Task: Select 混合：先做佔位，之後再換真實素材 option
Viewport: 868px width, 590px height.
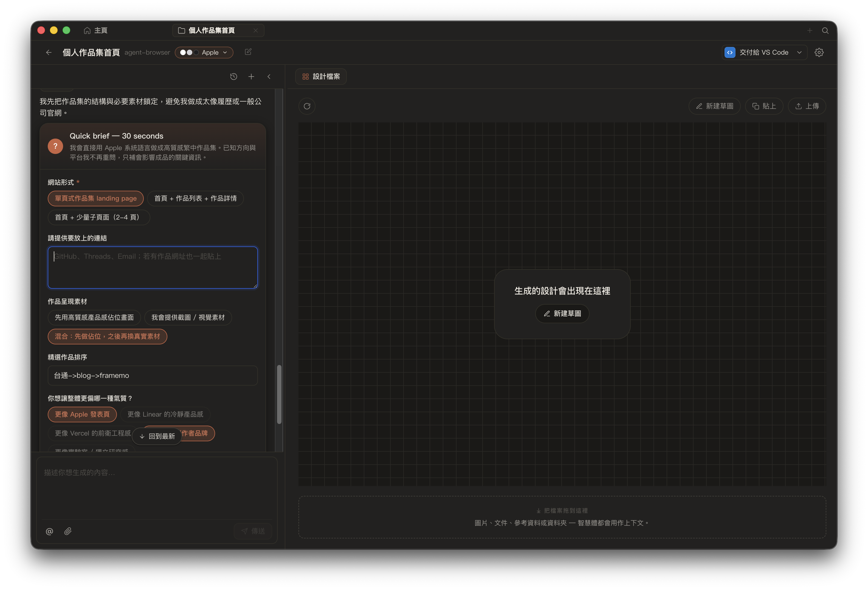Action: 107,336
